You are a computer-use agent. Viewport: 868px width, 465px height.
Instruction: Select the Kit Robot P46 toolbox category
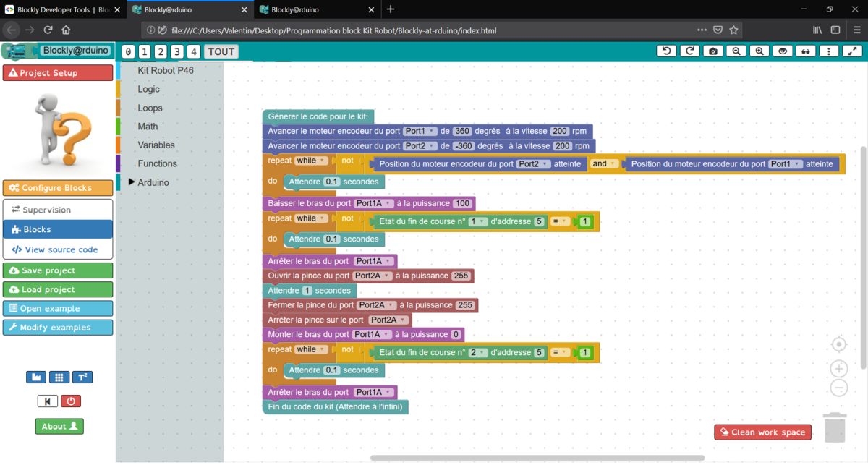(x=166, y=71)
